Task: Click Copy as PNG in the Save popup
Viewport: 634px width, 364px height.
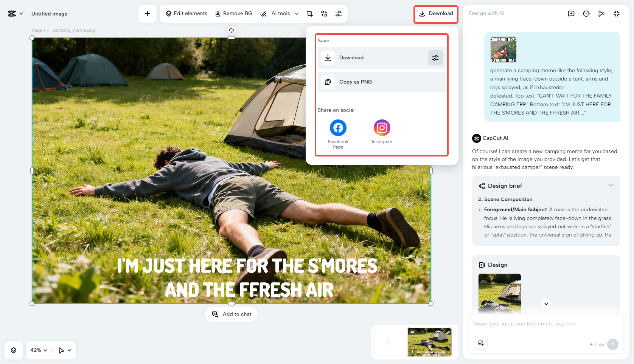Action: 355,82
